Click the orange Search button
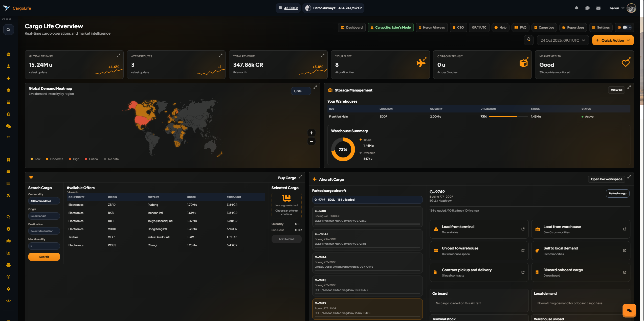 [x=44, y=257]
